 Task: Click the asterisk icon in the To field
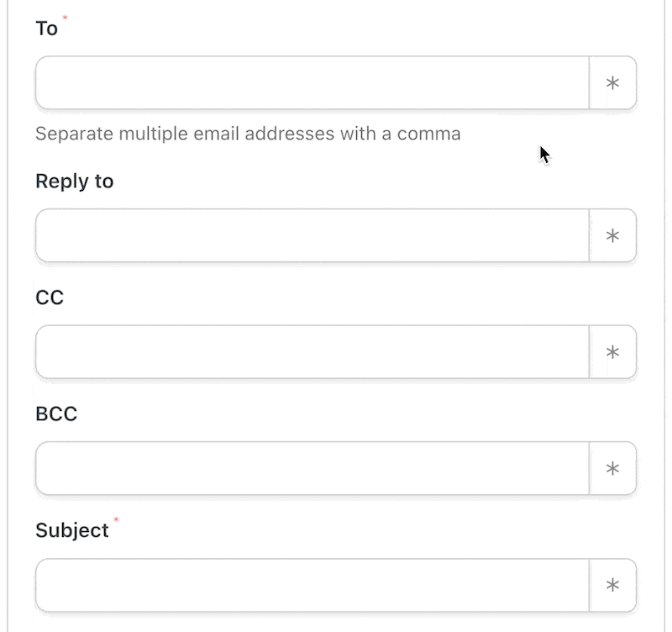pos(612,82)
